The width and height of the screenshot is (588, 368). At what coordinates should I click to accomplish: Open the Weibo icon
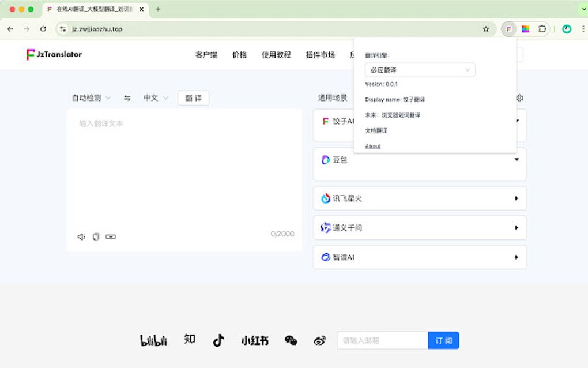[320, 340]
